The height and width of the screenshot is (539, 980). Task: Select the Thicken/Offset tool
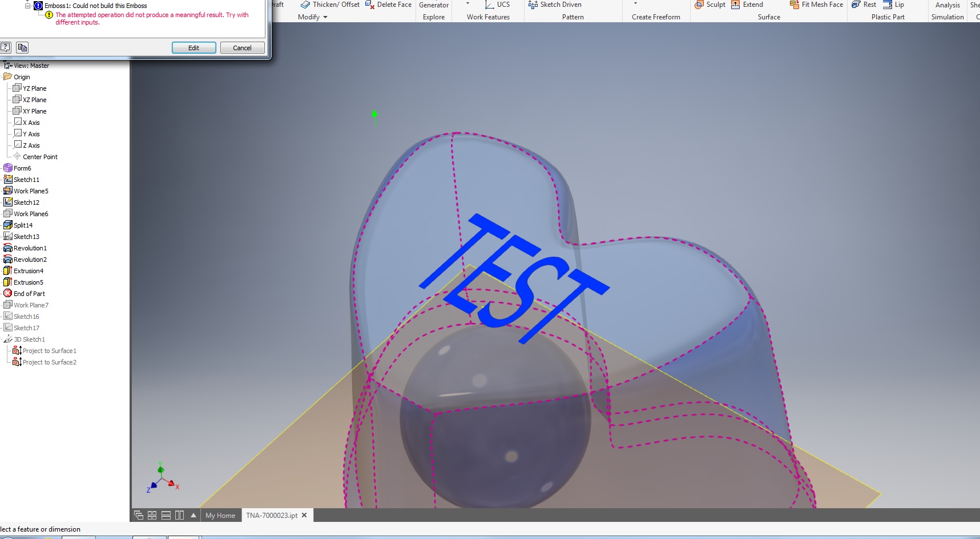(x=330, y=5)
